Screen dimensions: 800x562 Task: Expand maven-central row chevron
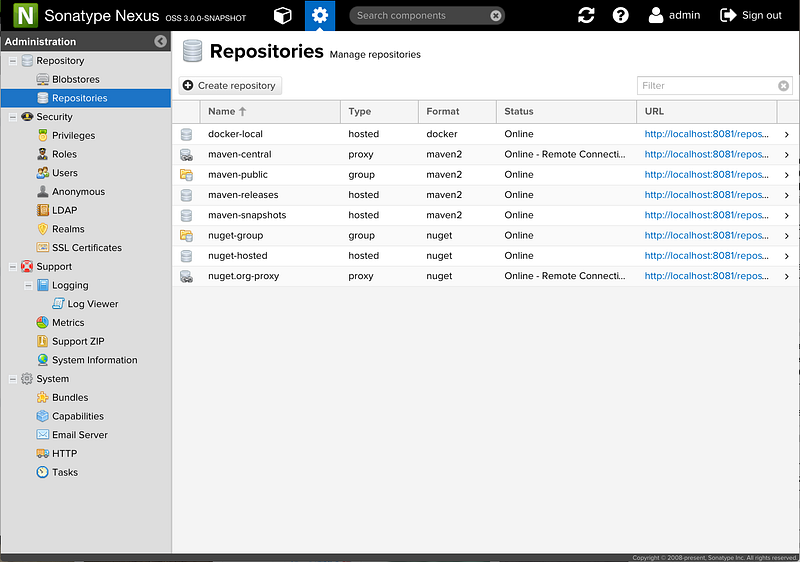[x=787, y=155]
